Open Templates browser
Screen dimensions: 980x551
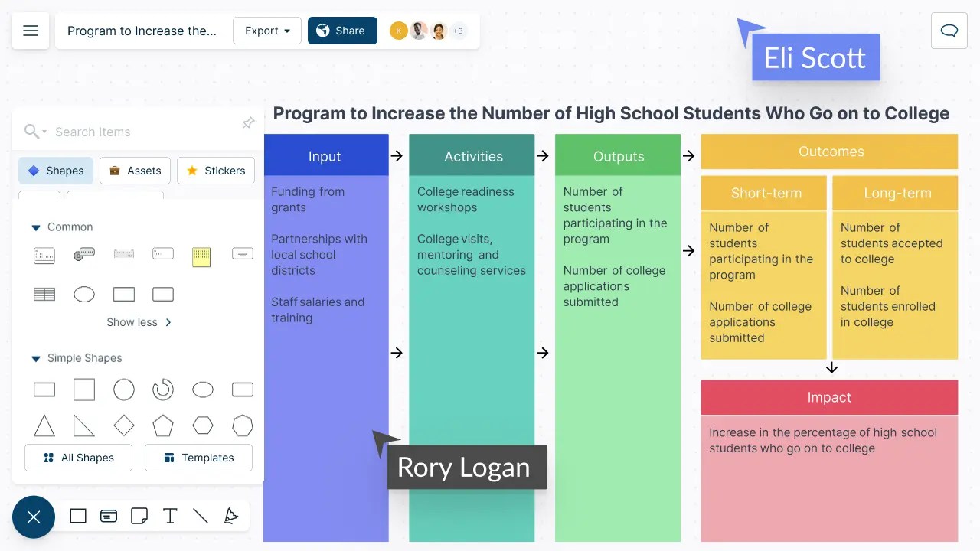pos(198,458)
